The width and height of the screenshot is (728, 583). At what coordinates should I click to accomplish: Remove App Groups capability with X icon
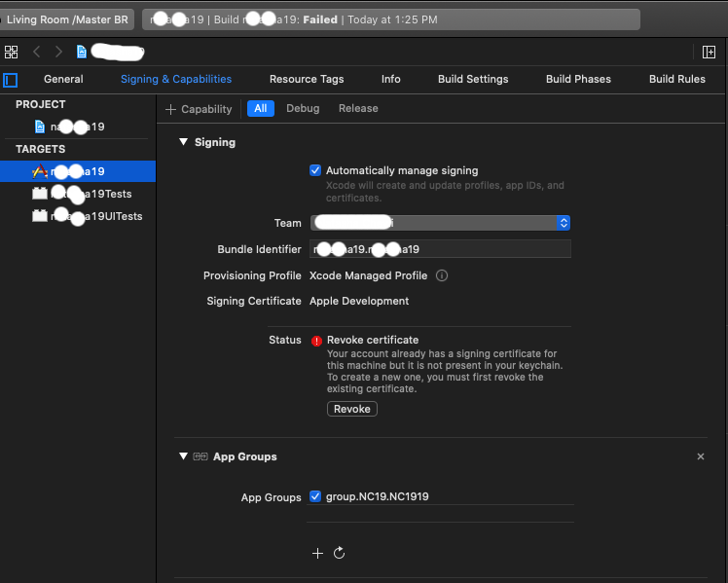(x=701, y=456)
